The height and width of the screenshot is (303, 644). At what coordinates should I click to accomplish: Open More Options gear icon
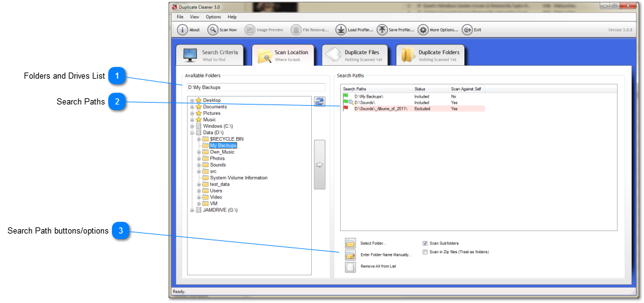click(423, 30)
